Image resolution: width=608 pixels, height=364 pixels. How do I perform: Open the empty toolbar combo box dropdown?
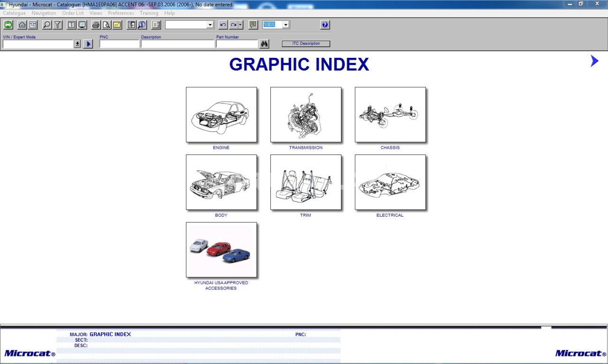(x=211, y=25)
